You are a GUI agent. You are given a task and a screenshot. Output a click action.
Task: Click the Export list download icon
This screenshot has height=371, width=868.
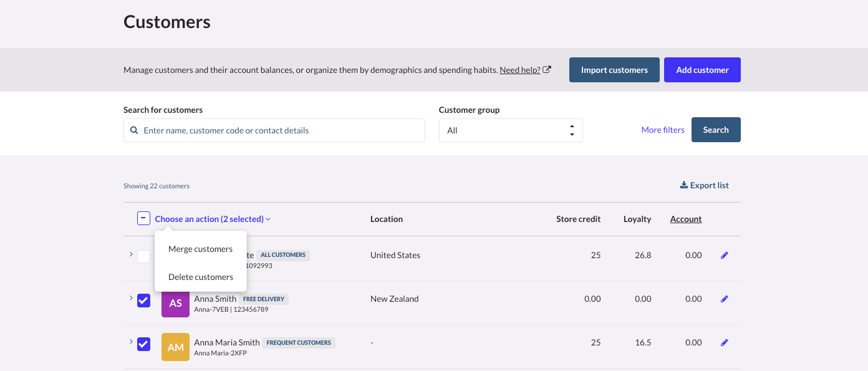tap(683, 185)
